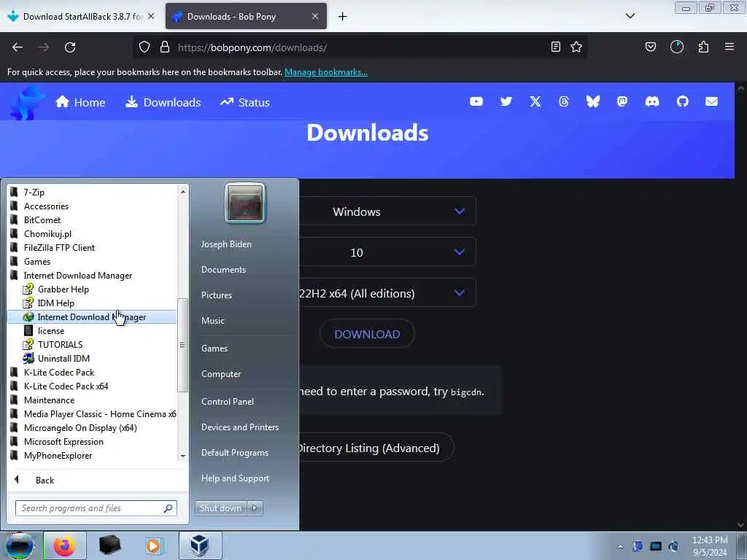Screen dimensions: 747x560
Task: Open Firefox extensions puzzle icon
Action: [x=703, y=47]
